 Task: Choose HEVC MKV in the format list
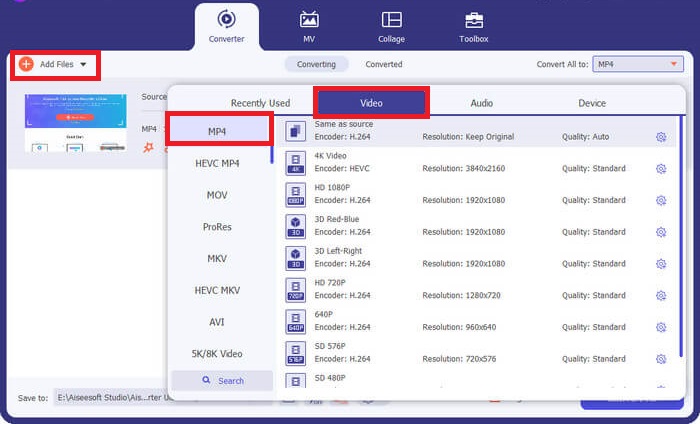click(217, 290)
